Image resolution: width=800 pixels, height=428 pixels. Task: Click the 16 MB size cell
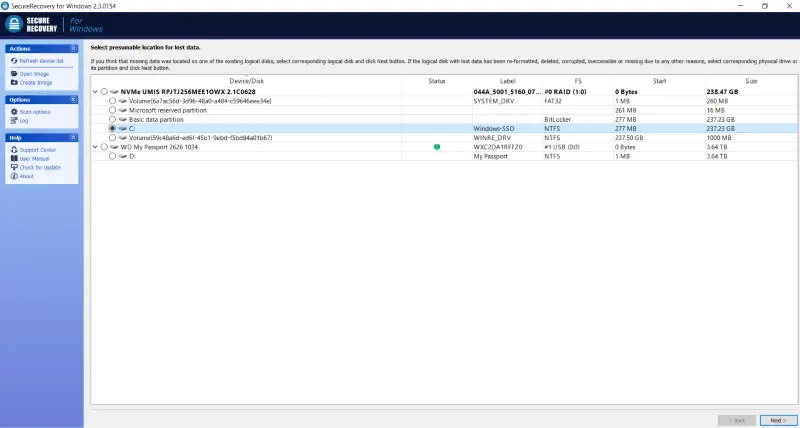coord(715,110)
